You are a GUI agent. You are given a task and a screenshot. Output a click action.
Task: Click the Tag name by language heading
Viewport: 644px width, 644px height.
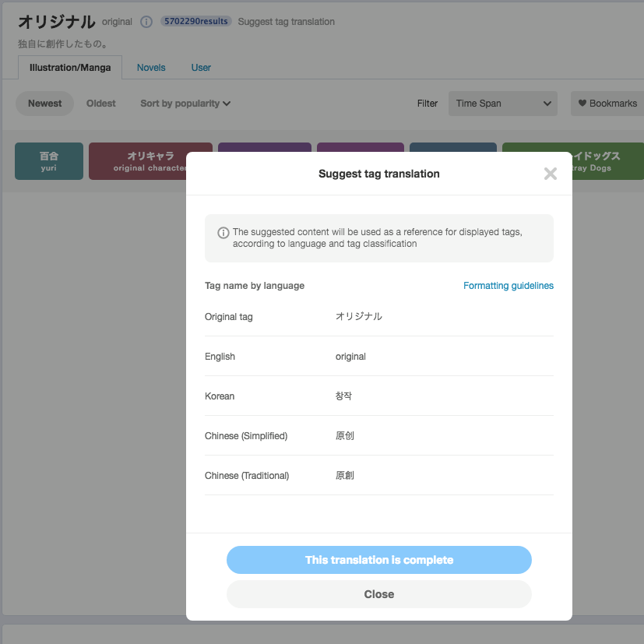click(x=255, y=286)
